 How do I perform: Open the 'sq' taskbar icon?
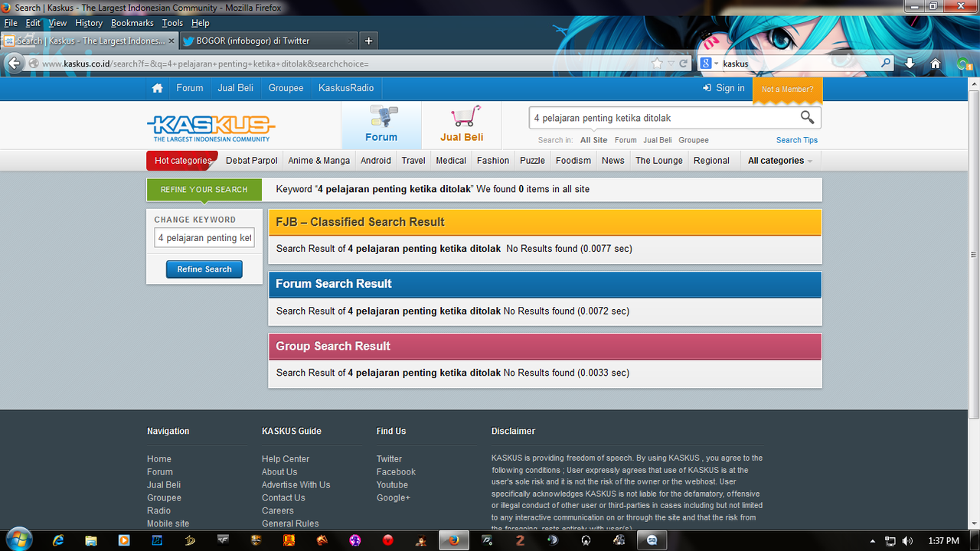click(x=652, y=540)
